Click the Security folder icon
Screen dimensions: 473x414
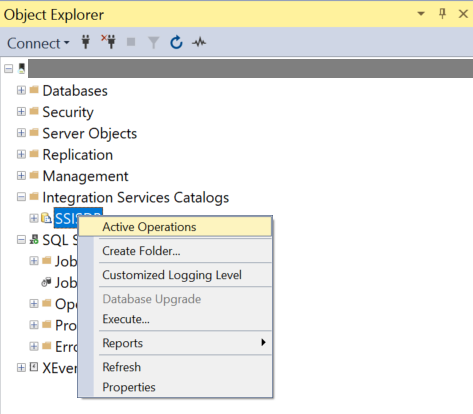point(34,111)
